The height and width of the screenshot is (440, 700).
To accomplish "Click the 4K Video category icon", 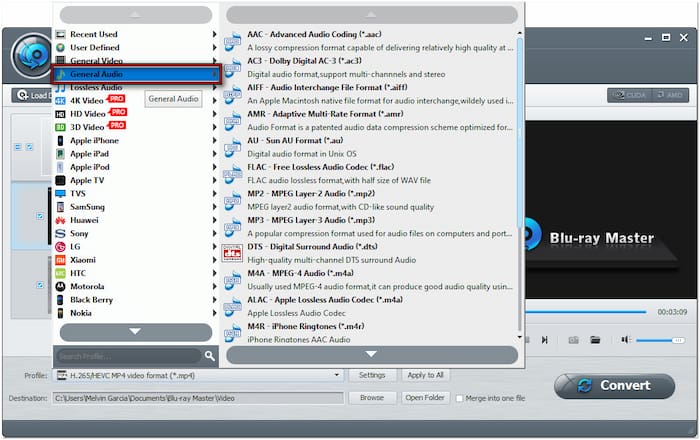I will [x=60, y=101].
